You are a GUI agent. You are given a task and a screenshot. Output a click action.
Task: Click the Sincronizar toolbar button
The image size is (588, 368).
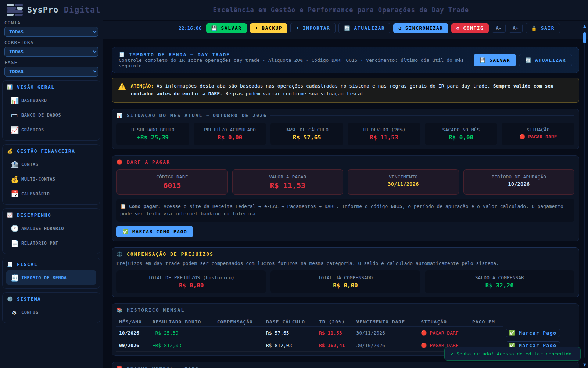(x=421, y=28)
